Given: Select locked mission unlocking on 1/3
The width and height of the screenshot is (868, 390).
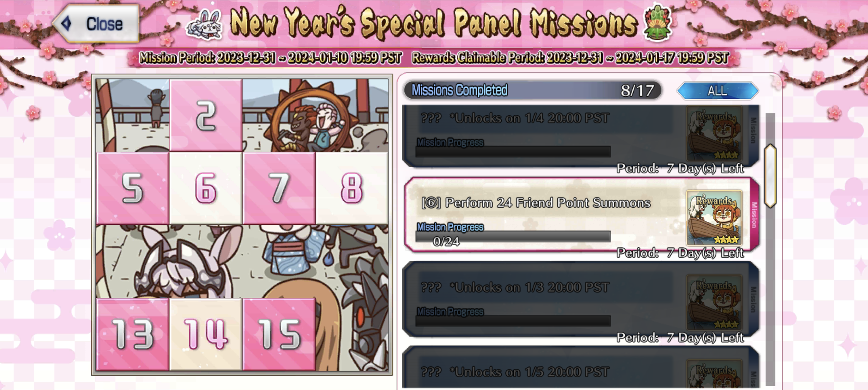Looking at the screenshot, I should (581, 299).
